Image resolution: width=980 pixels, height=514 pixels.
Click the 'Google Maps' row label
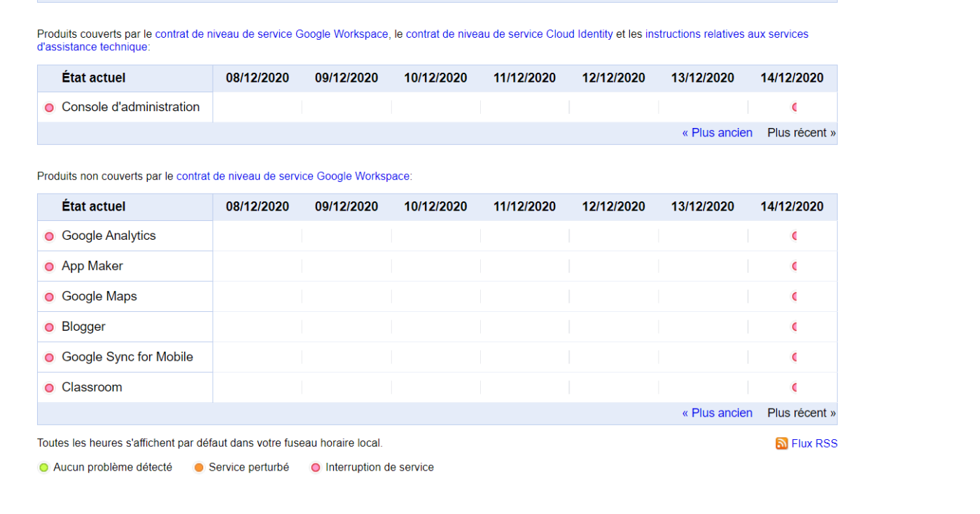99,297
